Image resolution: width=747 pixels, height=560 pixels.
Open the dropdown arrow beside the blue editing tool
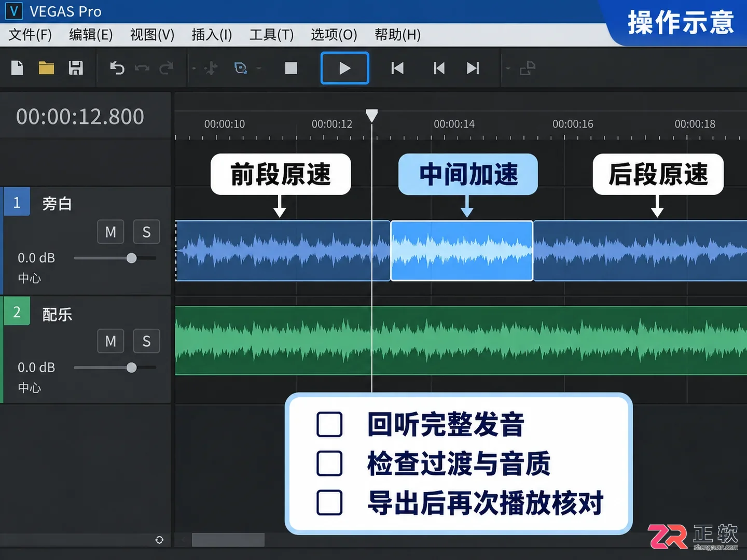[x=258, y=68]
